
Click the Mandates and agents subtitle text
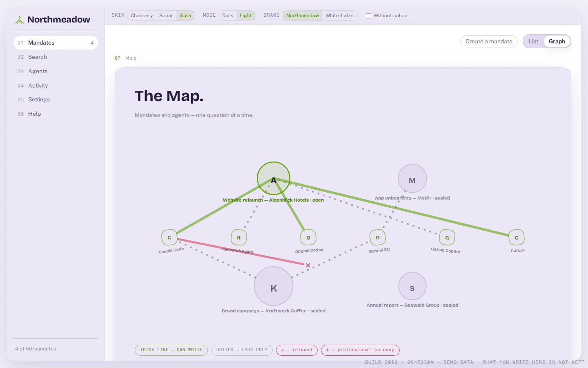194,115
